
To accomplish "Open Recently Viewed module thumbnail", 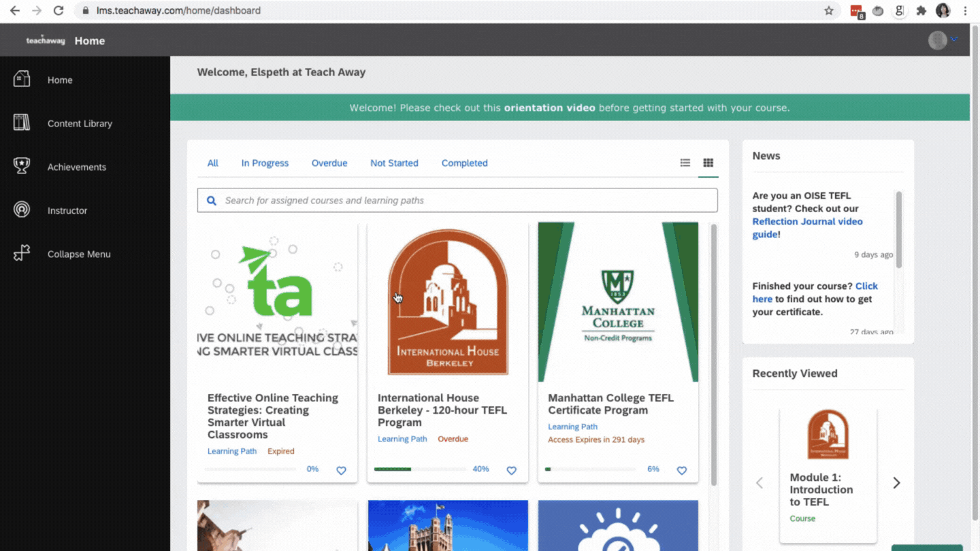I will tap(828, 435).
